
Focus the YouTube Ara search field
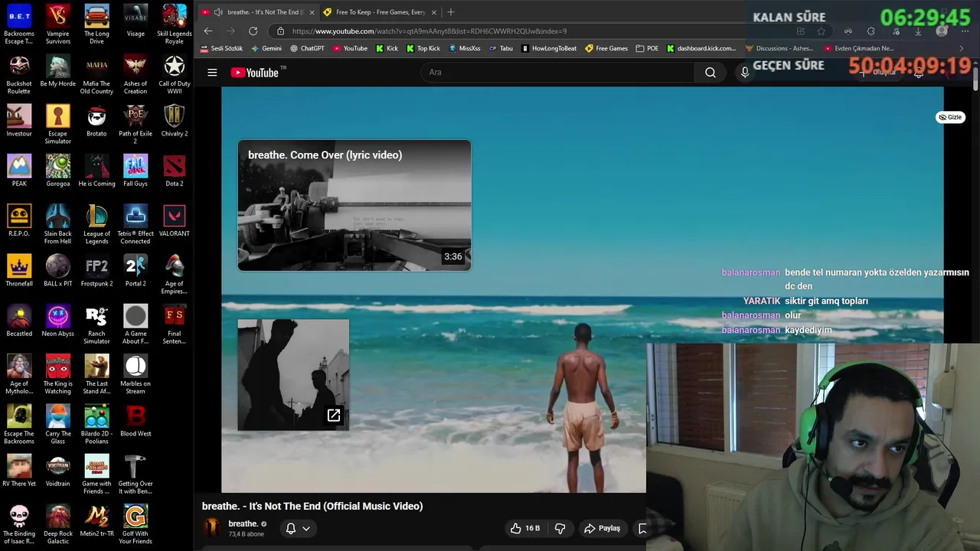click(557, 73)
